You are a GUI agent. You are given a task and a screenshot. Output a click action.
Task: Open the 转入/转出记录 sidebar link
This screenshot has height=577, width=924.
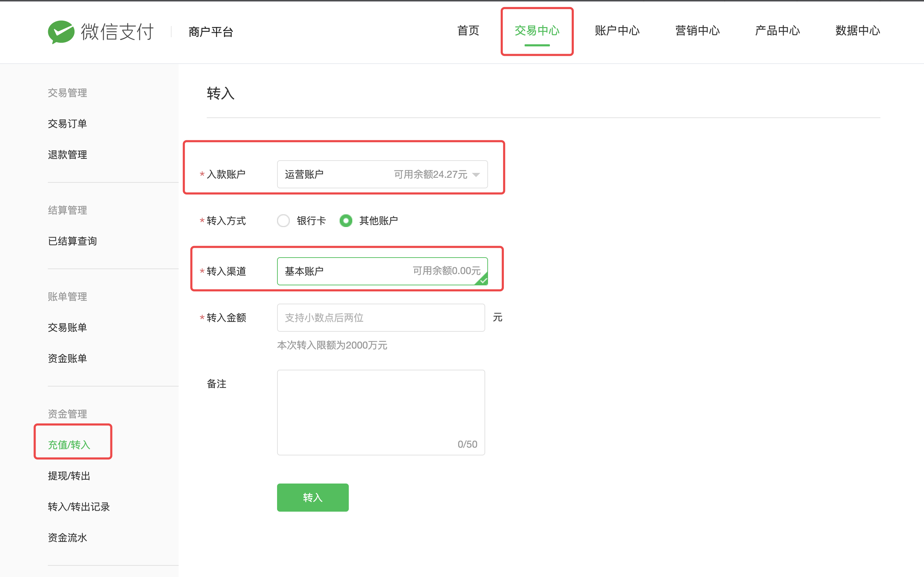tap(79, 507)
